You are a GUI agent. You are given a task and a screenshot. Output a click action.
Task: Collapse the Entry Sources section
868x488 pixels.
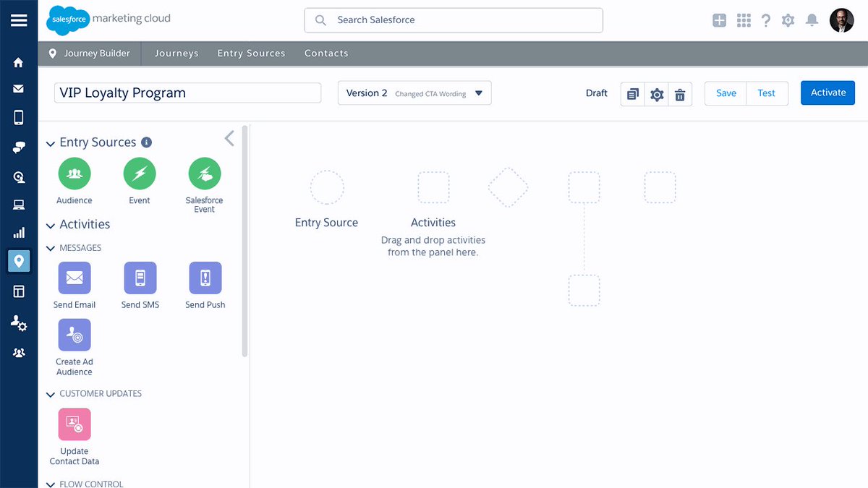tap(51, 144)
